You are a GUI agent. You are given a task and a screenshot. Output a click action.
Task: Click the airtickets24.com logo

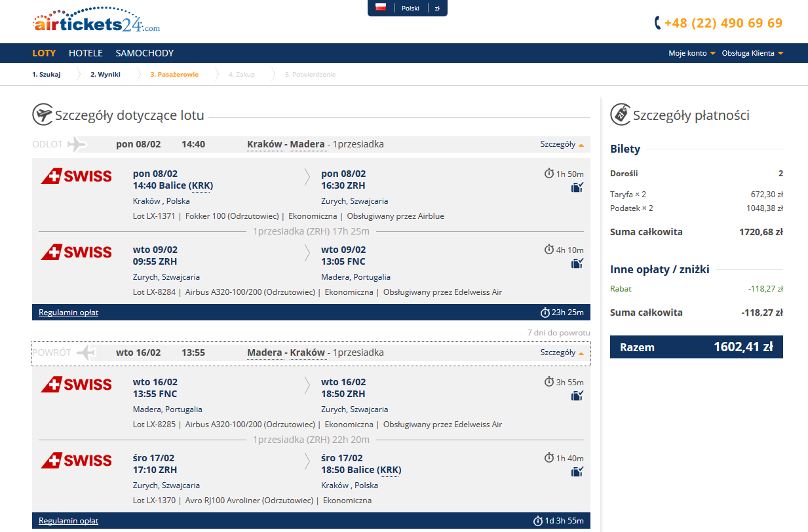point(96,21)
